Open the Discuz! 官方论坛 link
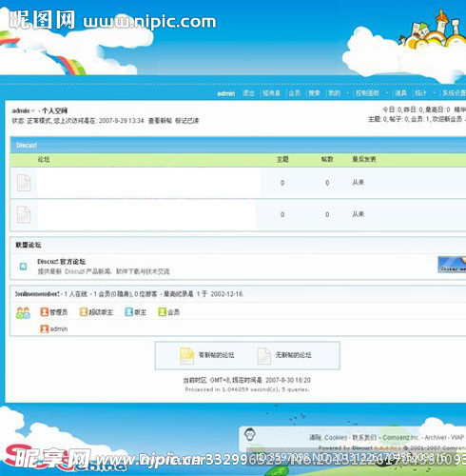 click(62, 262)
